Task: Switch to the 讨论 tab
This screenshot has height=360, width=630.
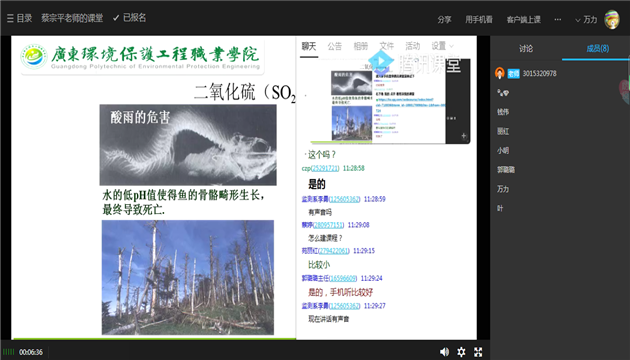Action: coord(526,49)
